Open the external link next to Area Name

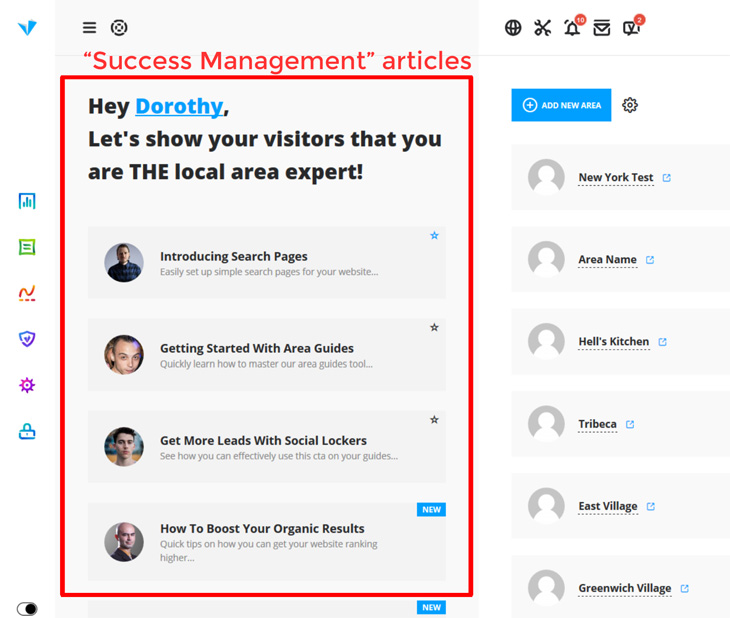(650, 260)
